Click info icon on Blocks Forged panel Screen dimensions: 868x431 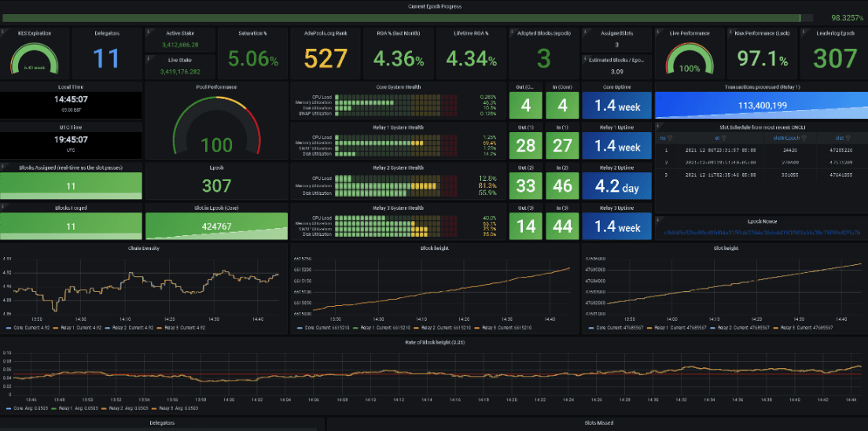pyautogui.click(x=2, y=205)
